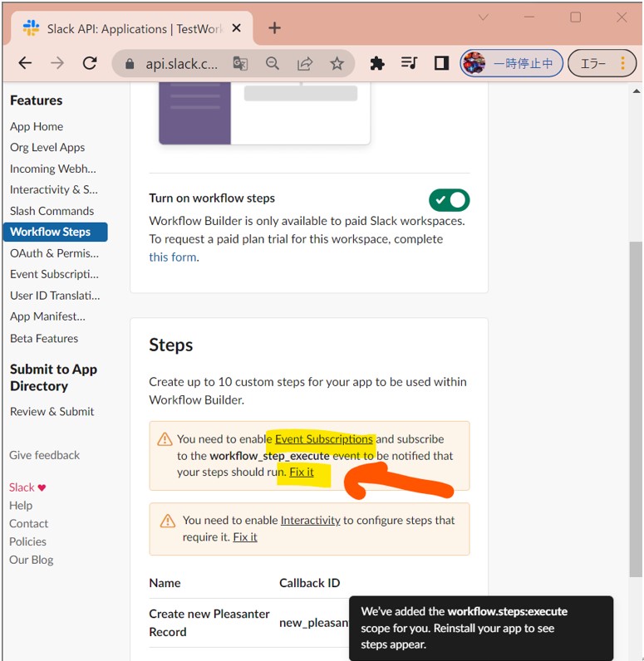Click the scrollbar up arrow

click(637, 91)
